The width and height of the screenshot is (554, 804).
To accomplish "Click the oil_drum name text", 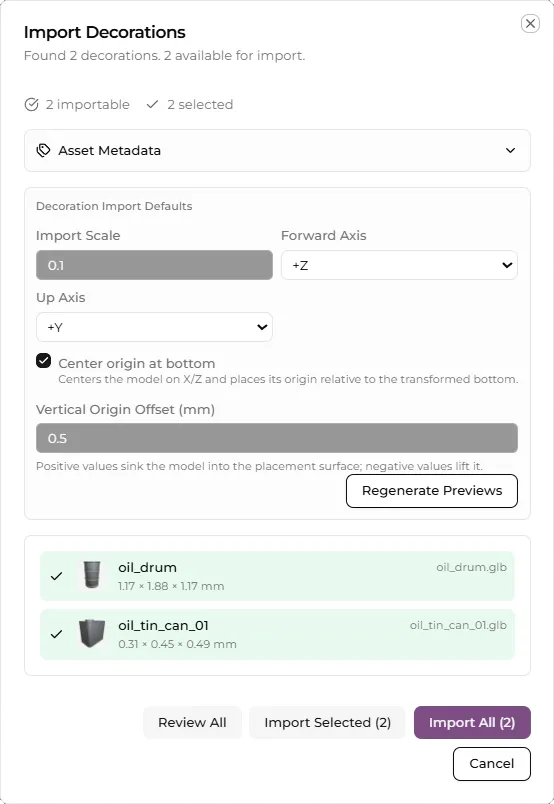I will click(x=148, y=567).
